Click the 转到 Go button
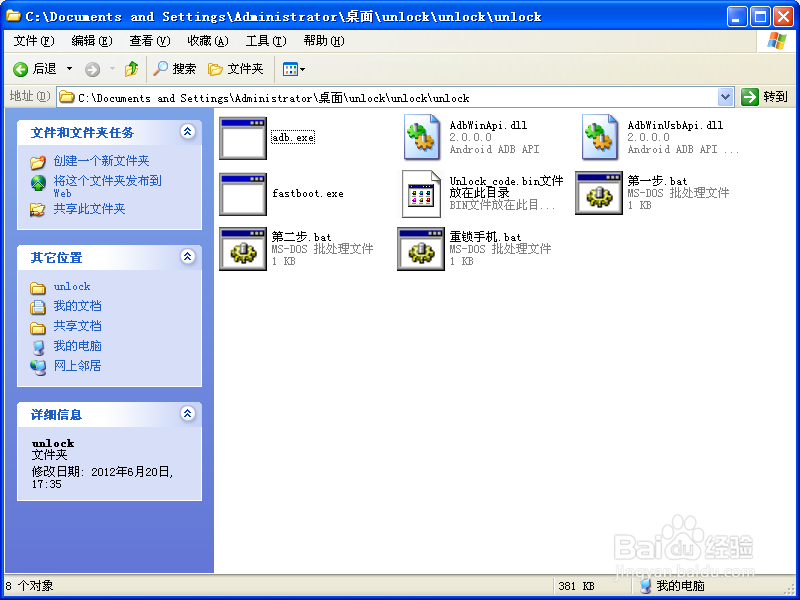The image size is (800, 600). [764, 96]
